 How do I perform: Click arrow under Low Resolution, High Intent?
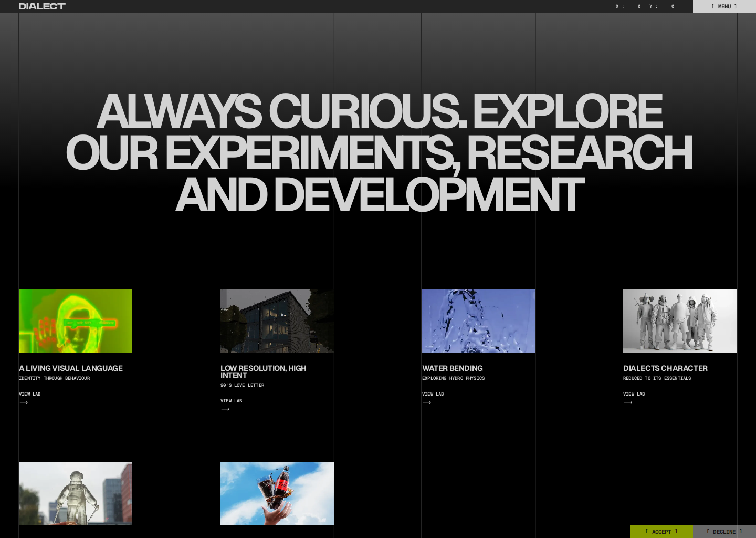coord(225,409)
